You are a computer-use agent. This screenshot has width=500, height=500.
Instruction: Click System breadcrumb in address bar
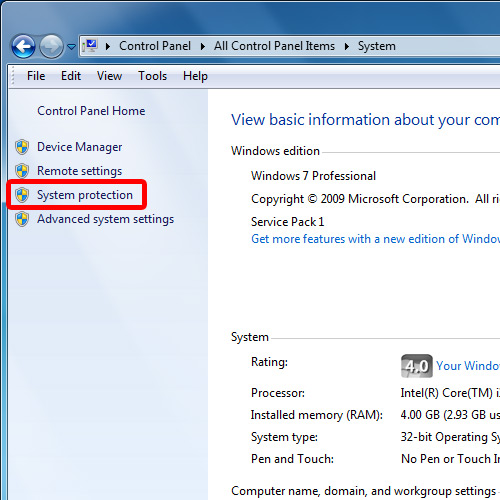pos(377,46)
